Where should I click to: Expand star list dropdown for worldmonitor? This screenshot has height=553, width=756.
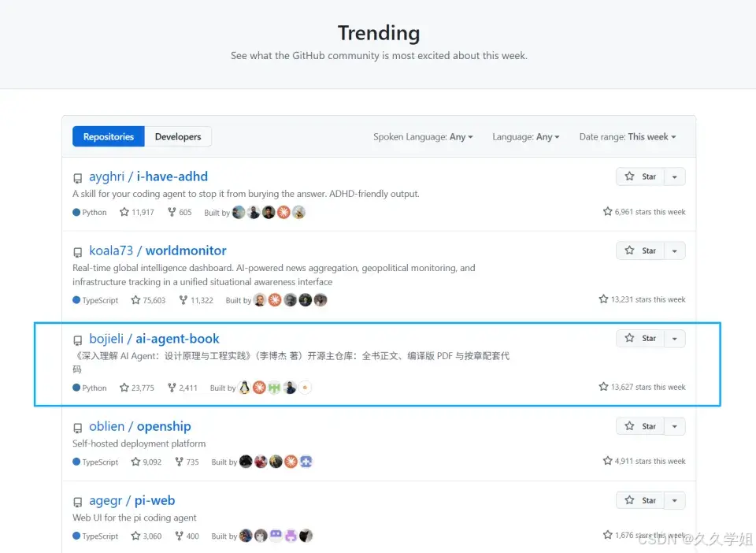point(675,251)
